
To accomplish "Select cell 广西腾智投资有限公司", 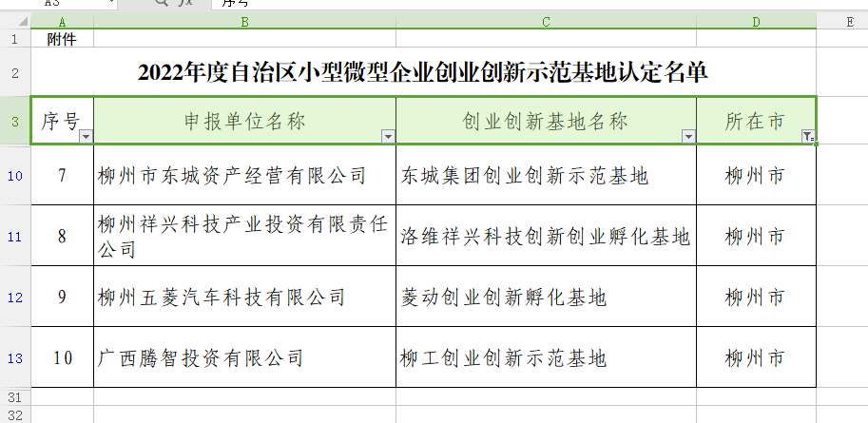I will [x=244, y=358].
